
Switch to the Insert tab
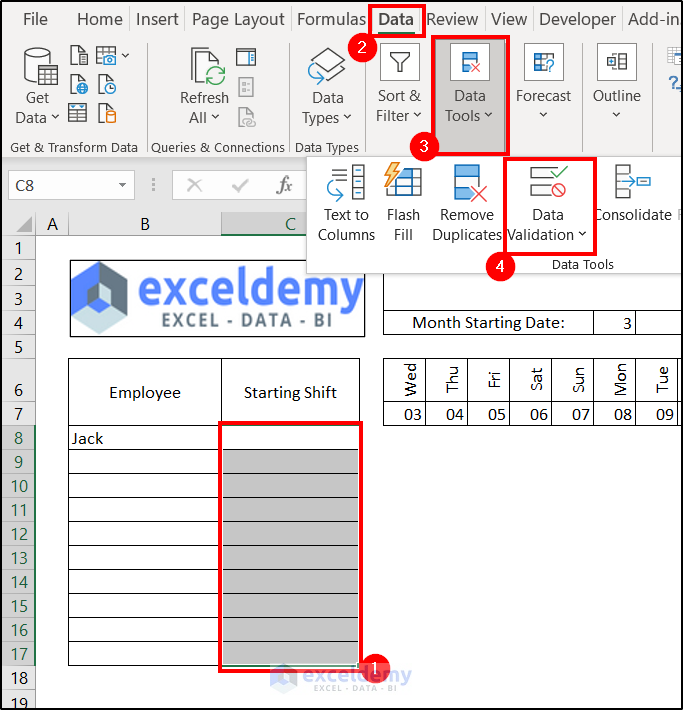point(157,19)
